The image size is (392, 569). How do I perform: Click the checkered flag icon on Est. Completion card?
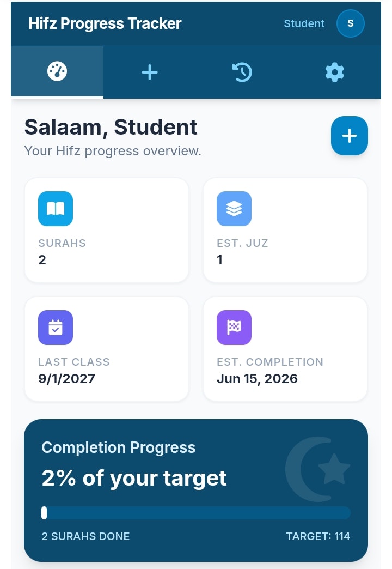coord(234,327)
